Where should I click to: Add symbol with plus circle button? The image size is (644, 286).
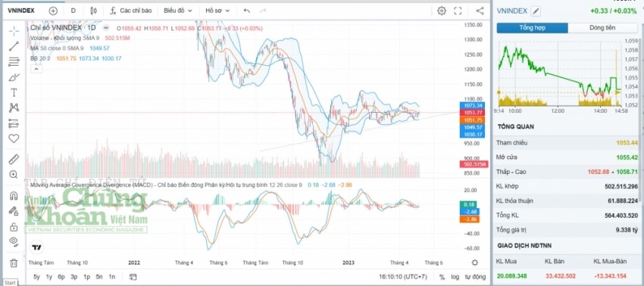[53, 11]
